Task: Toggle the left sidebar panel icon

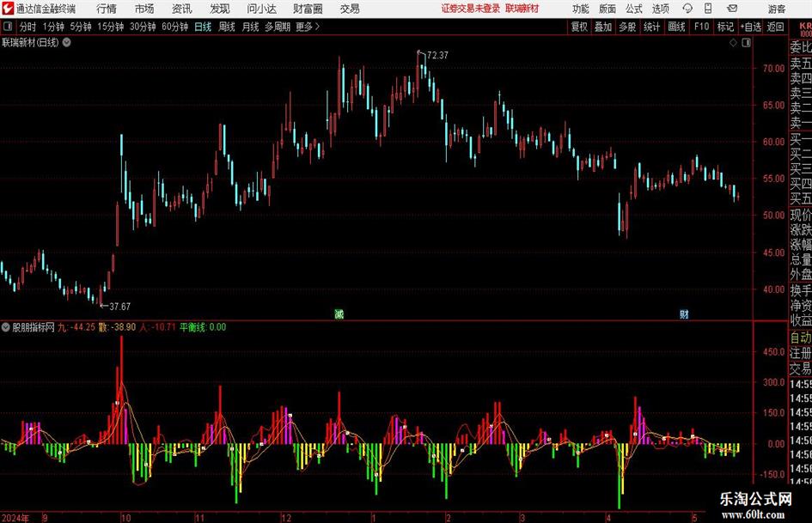Action: click(x=7, y=27)
